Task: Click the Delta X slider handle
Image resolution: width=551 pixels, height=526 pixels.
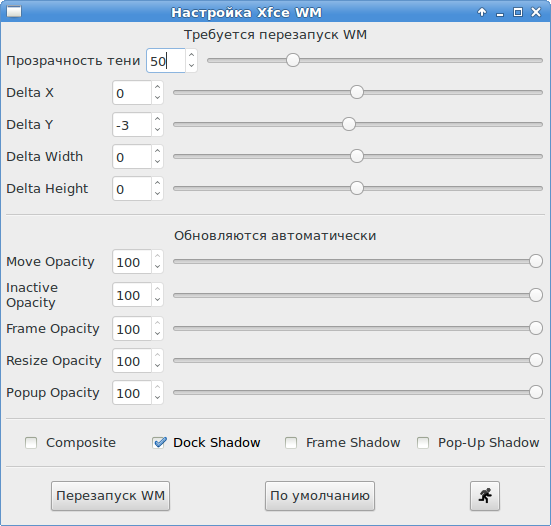Action: tap(357, 92)
